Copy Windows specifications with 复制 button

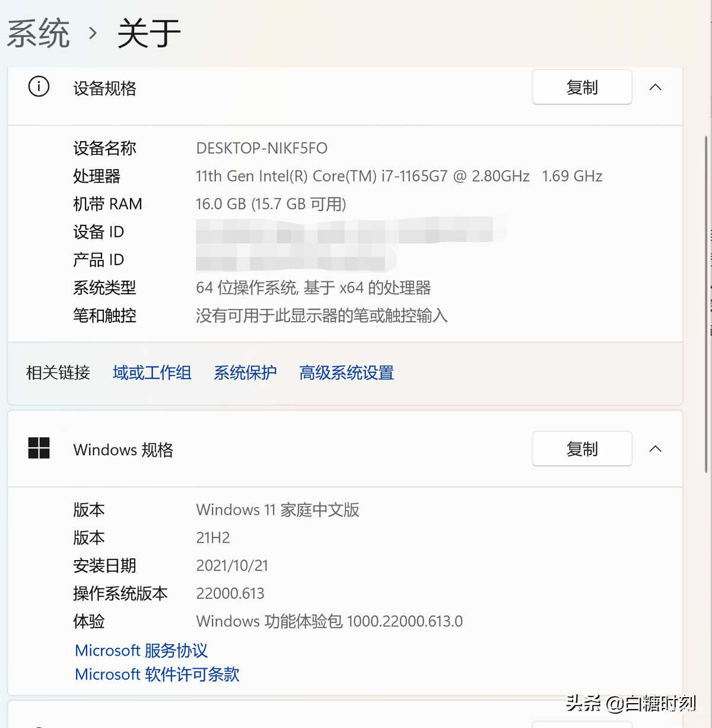[x=582, y=449]
